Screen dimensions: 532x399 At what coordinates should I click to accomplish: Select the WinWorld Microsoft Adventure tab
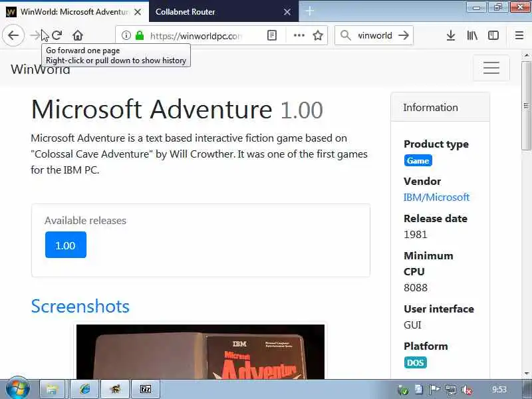click(x=74, y=11)
